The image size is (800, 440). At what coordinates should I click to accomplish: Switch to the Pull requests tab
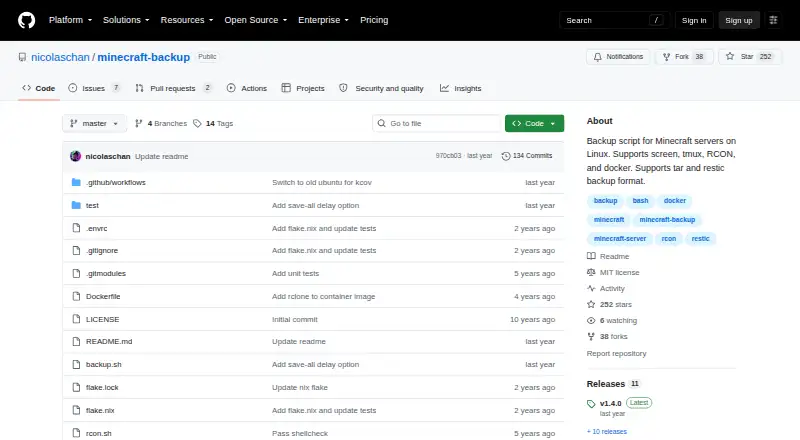click(173, 88)
